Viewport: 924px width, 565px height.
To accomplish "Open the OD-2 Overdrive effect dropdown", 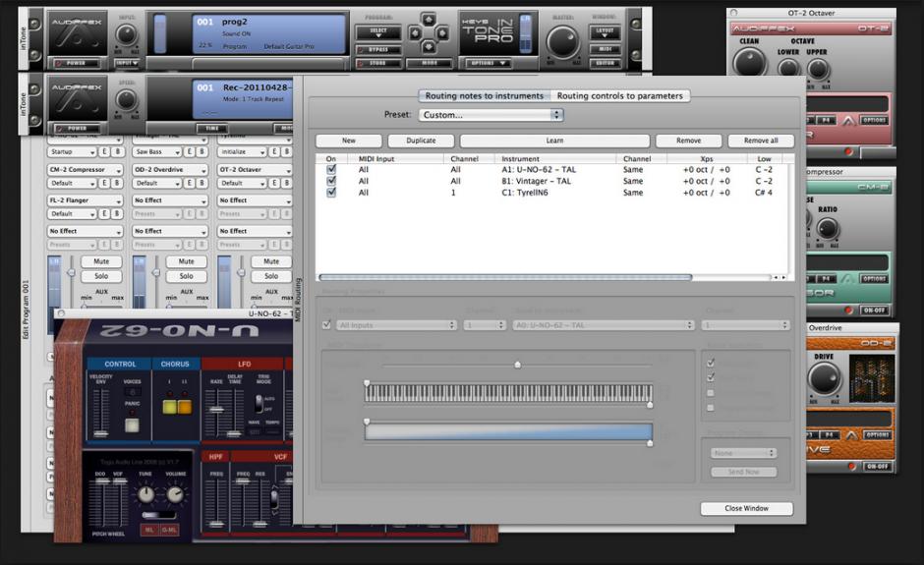I will (170, 170).
